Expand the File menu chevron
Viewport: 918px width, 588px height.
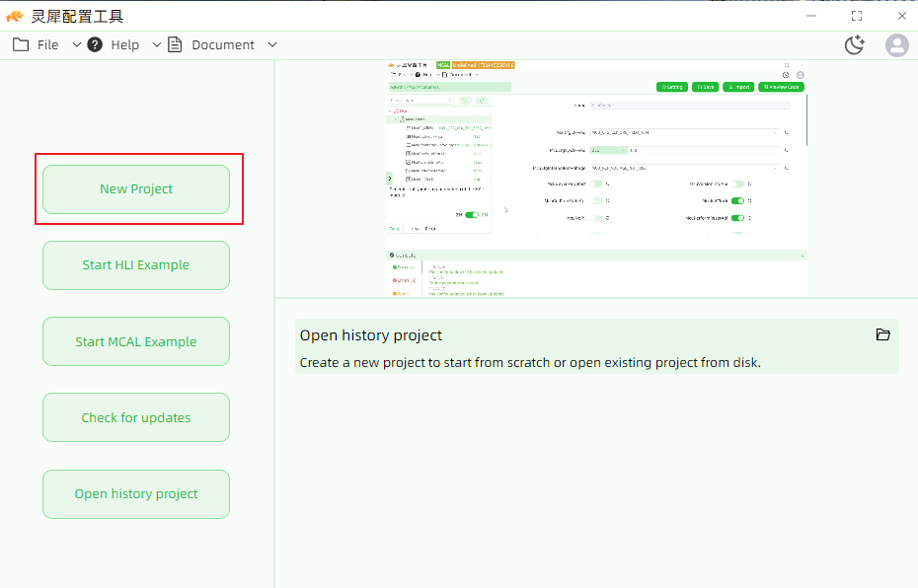pyautogui.click(x=77, y=44)
